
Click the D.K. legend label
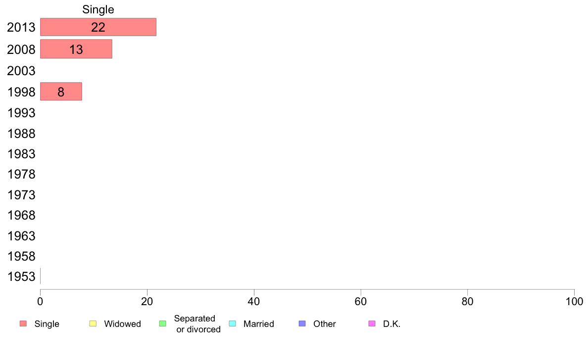click(x=392, y=324)
